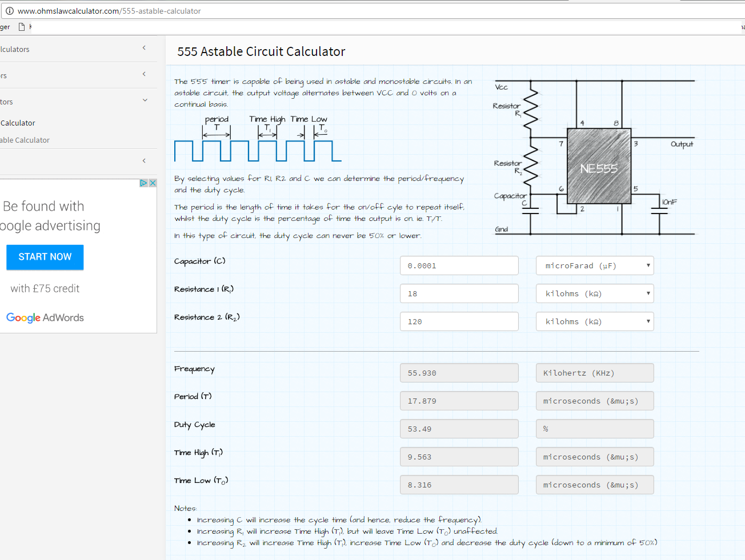Click the 'with £75 credit' ad text
The width and height of the screenshot is (745, 560).
45,288
